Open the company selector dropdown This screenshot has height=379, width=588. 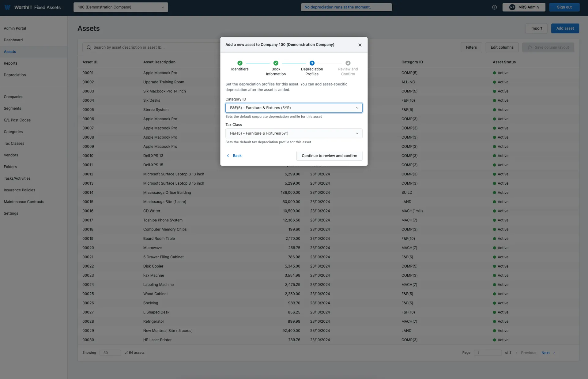121,7
